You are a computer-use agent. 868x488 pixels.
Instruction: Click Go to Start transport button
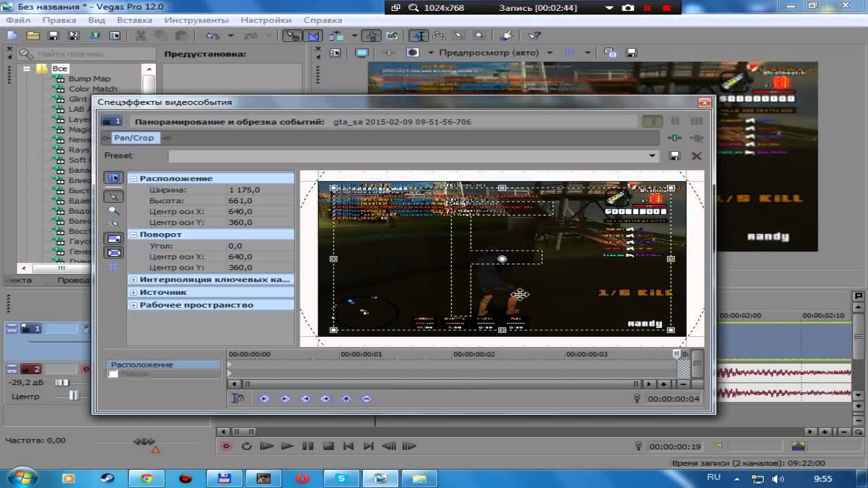348,446
